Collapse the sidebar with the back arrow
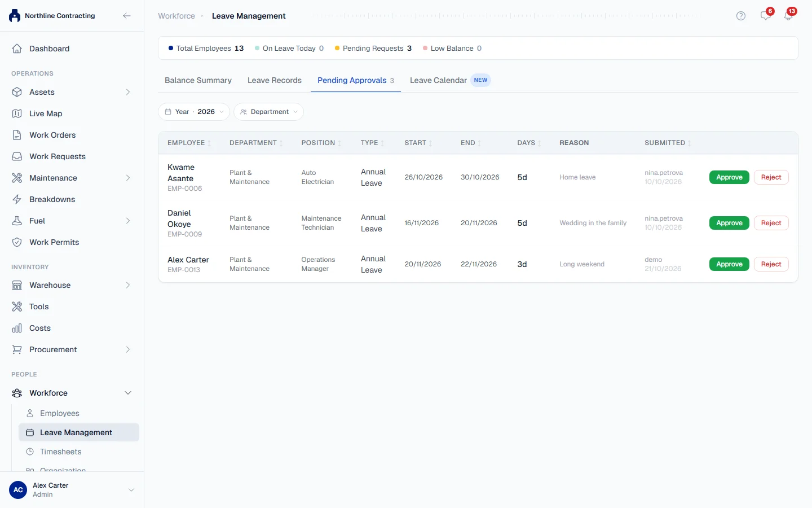 (x=127, y=16)
